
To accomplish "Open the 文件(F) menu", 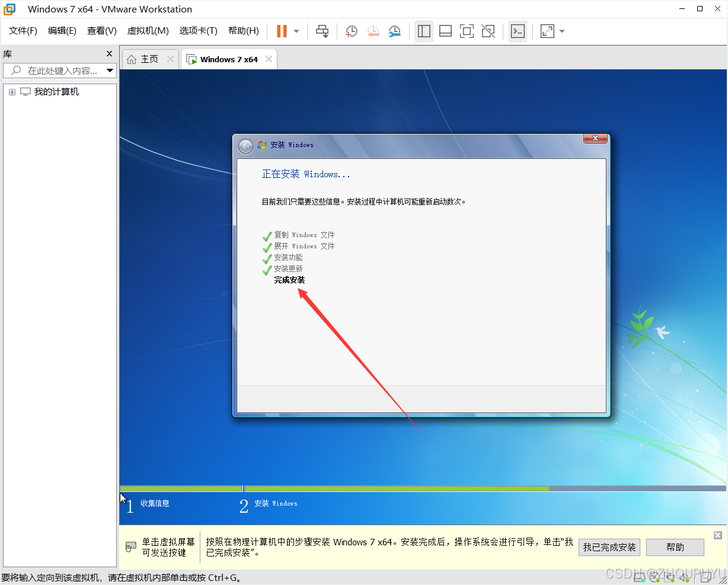I will 23,31.
